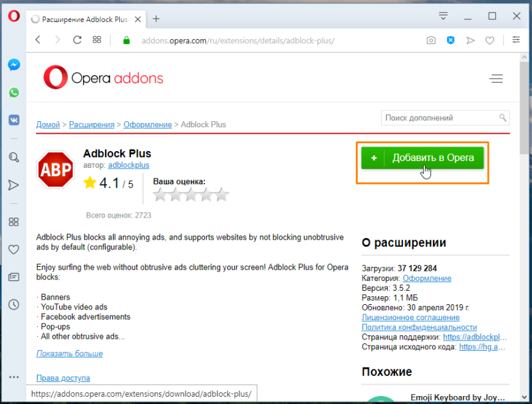The width and height of the screenshot is (532, 404).
Task: Open WhatsApp in the sidebar
Action: coord(14,93)
